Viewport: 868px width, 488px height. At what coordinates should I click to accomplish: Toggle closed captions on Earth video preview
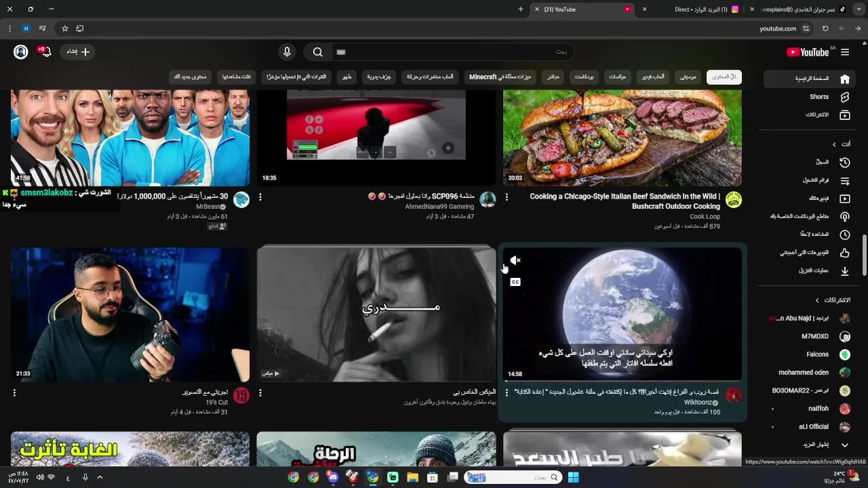coord(515,282)
